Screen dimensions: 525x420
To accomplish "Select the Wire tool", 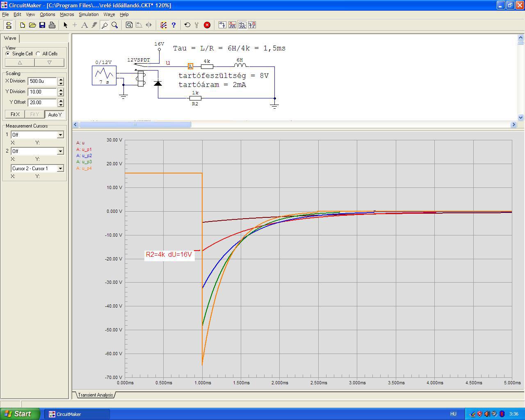I will 75,25.
